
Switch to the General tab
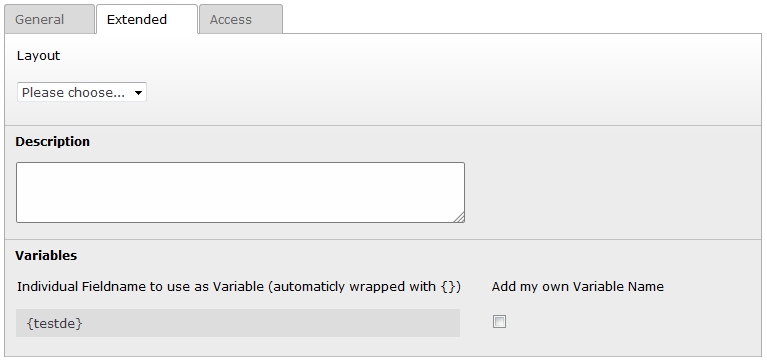pyautogui.click(x=49, y=20)
